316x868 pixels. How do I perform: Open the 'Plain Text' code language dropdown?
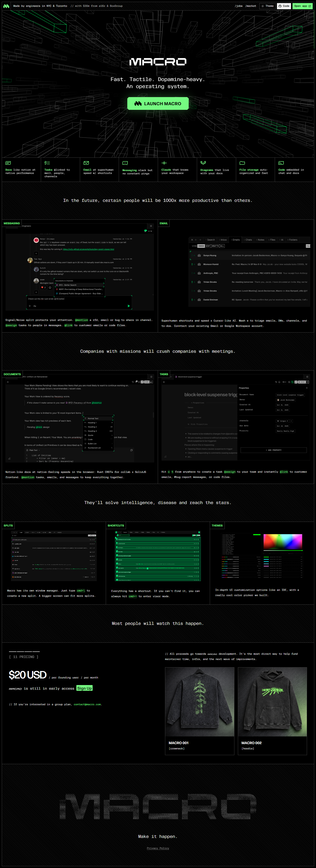pyautogui.click(x=33, y=450)
